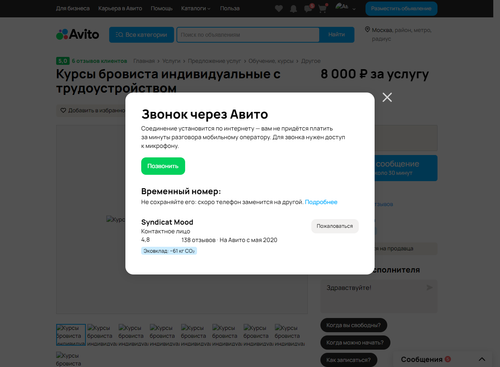Open the Польза menu item
This screenshot has height=367, width=500.
pyautogui.click(x=230, y=8)
